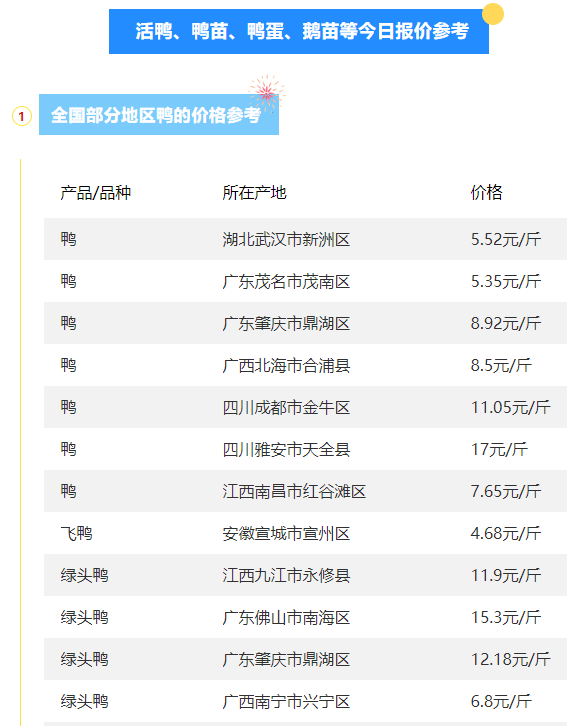Select the 所在产地 column header

[x=254, y=193]
